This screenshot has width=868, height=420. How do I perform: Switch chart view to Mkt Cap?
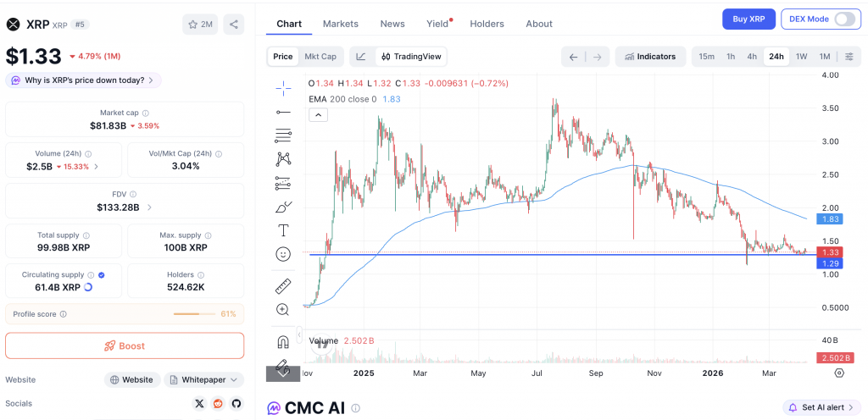320,57
